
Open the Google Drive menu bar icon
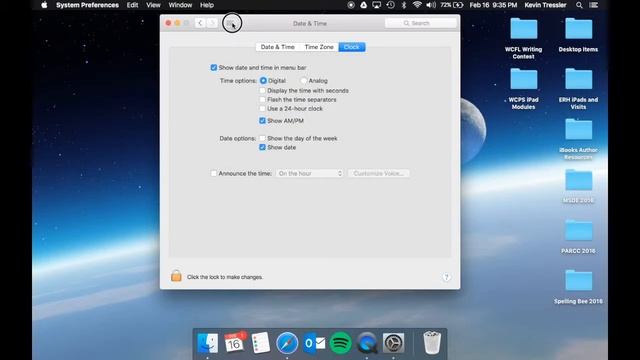point(363,5)
